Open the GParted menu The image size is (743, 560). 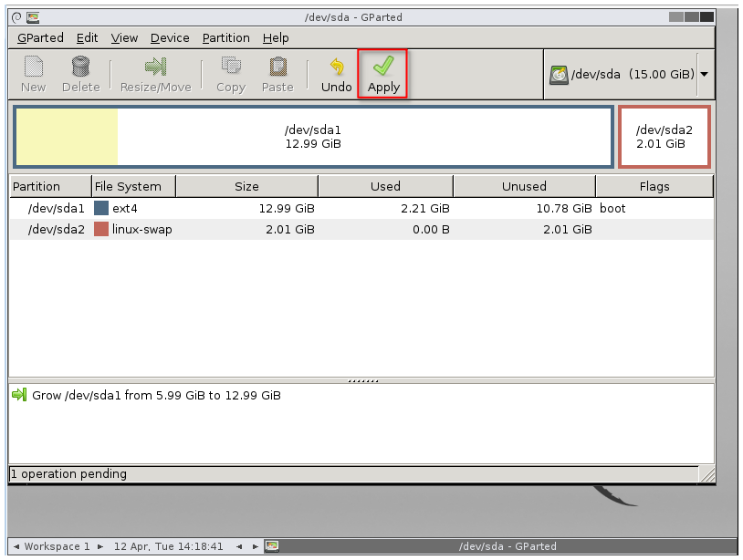click(40, 38)
